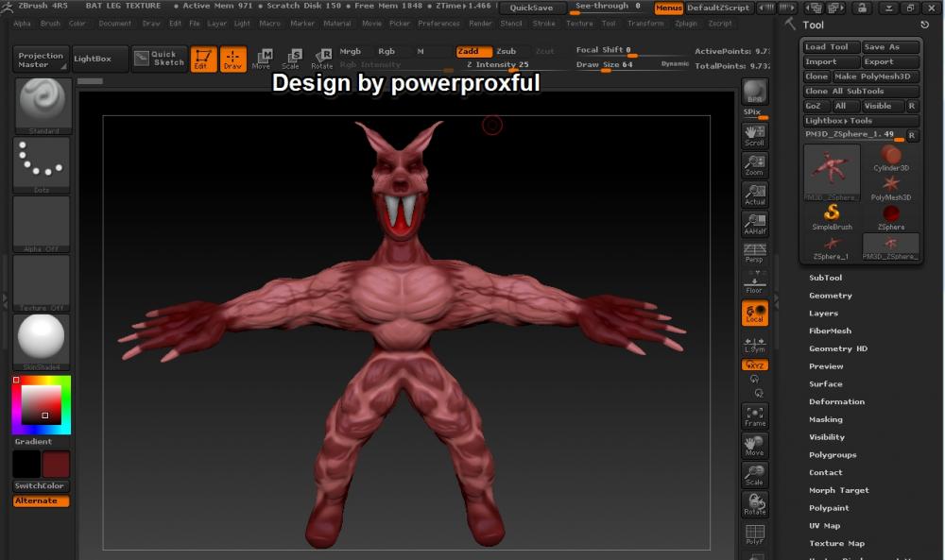Screen dimensions: 945x560
Task: Expand the Geometry section
Action: point(830,296)
